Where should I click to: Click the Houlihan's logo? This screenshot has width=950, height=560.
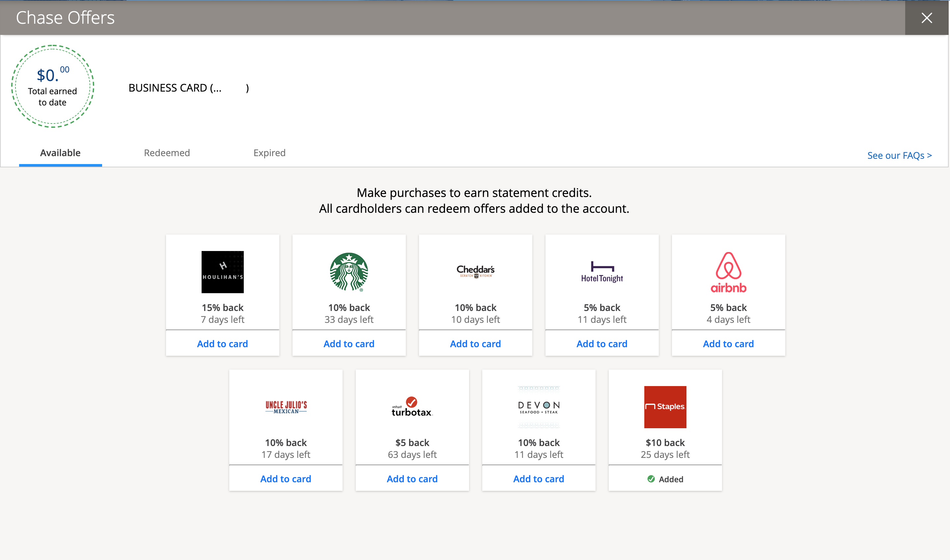coord(223,272)
